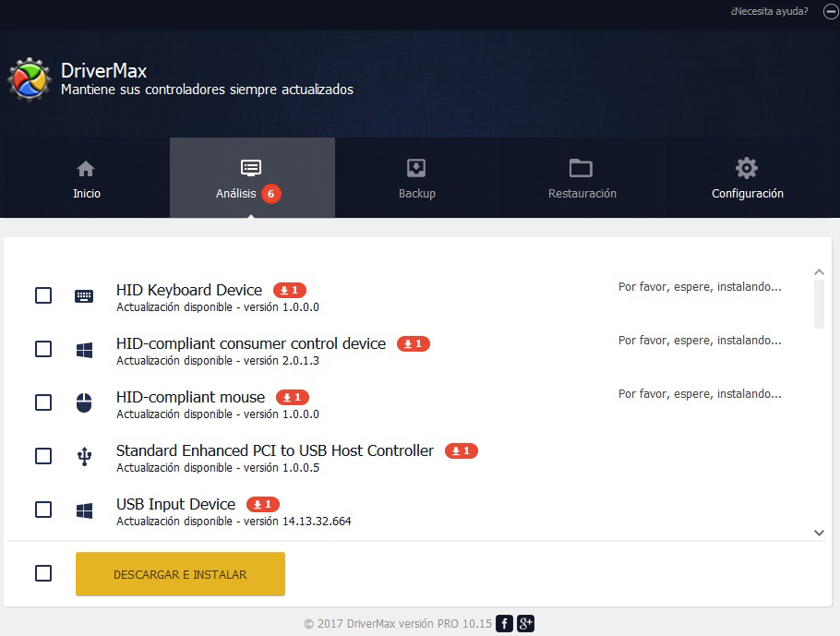Click the DriverMax version PRO 10.15 footer text
Image resolution: width=840 pixels, height=636 pixels.
click(398, 624)
